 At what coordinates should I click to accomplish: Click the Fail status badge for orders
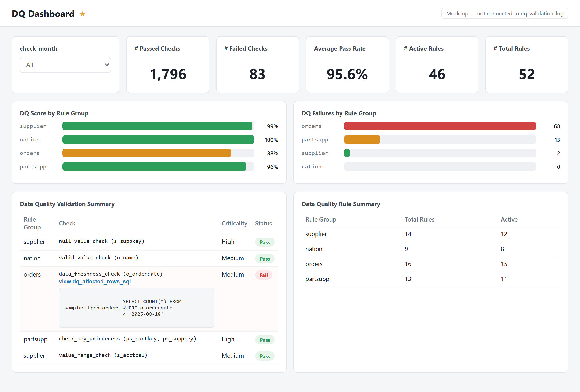tap(264, 275)
